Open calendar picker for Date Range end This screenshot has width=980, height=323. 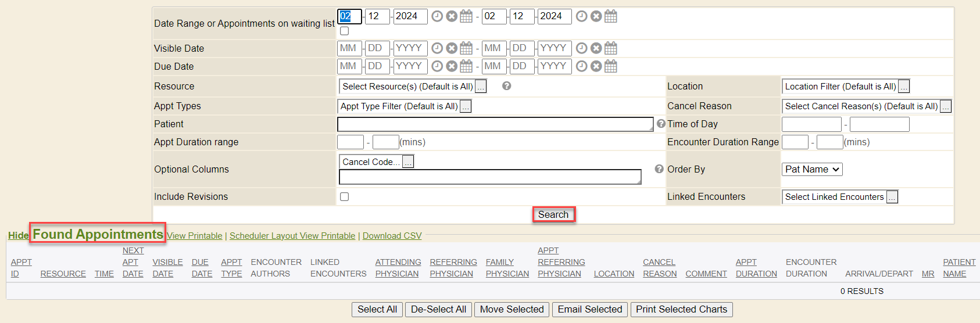(x=610, y=16)
